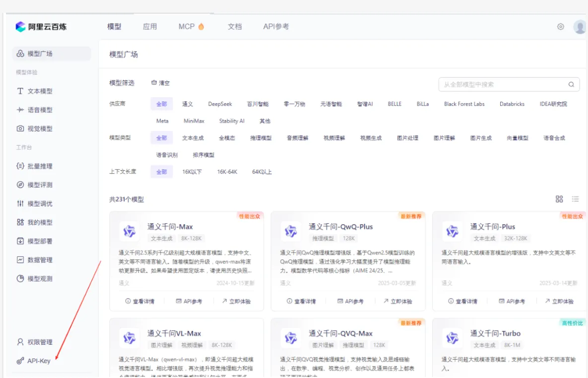The height and width of the screenshot is (378, 588).
Task: Open the 文档 top navigation tab
Action: (235, 27)
